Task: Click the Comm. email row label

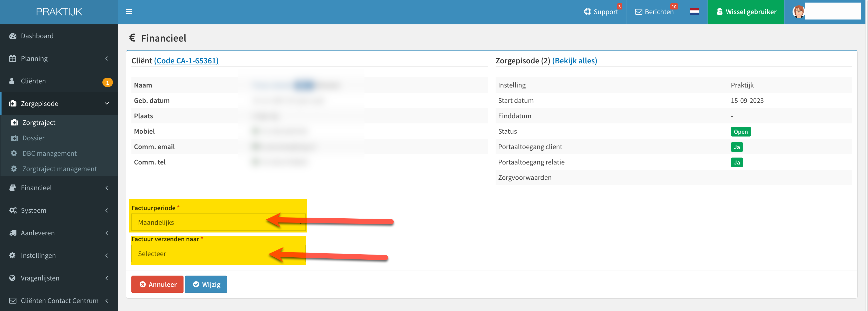Action: coord(154,147)
